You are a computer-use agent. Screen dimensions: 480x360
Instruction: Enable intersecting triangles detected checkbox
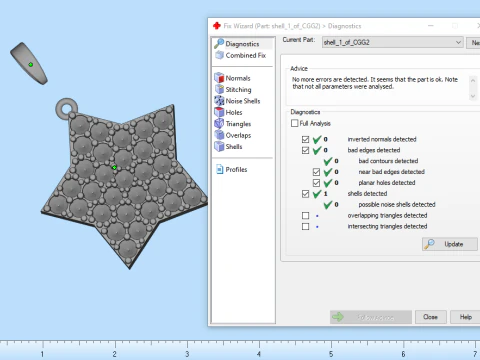(305, 227)
